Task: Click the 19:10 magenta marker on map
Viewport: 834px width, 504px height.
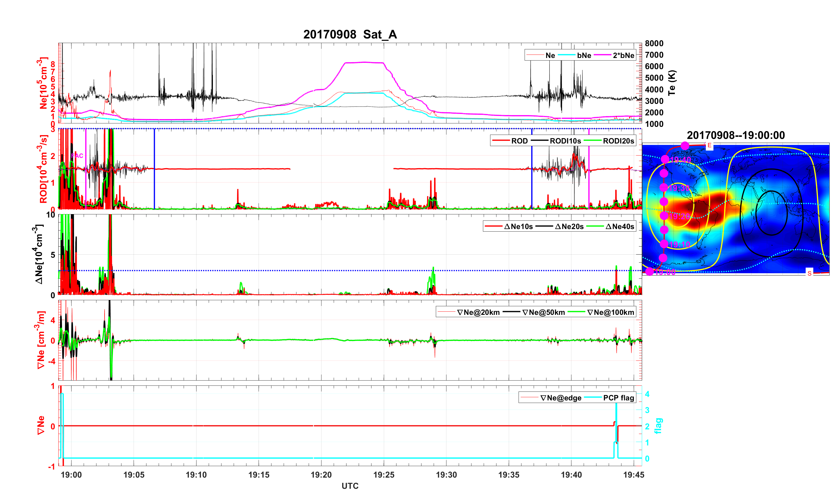Action: click(x=664, y=244)
